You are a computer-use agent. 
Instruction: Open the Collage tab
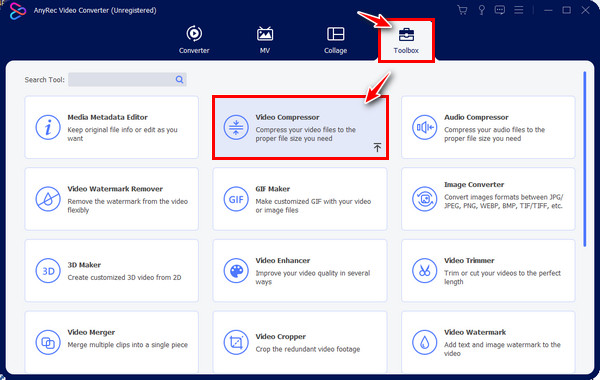[336, 40]
